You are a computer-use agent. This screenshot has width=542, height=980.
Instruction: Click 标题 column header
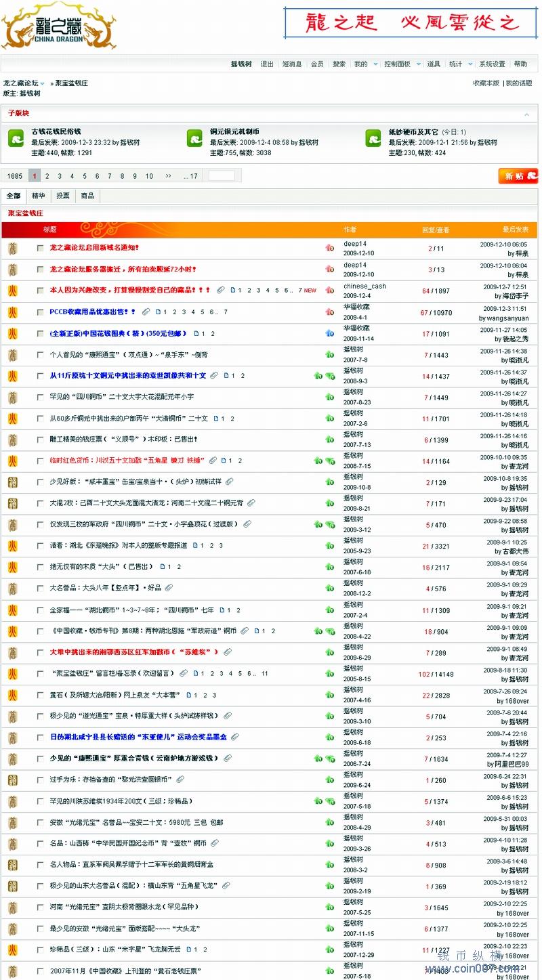tap(50, 230)
